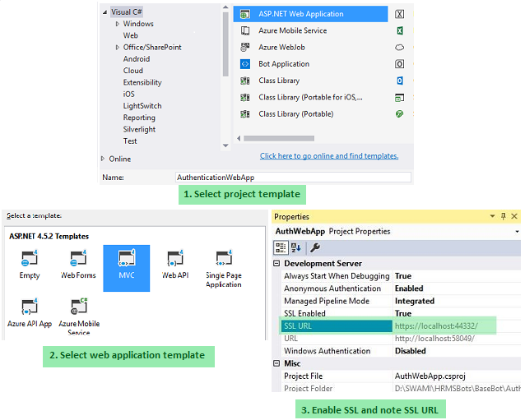Viewport: 525px width, 420px height.
Task: Collapse the Development Server category
Action: click(276, 264)
